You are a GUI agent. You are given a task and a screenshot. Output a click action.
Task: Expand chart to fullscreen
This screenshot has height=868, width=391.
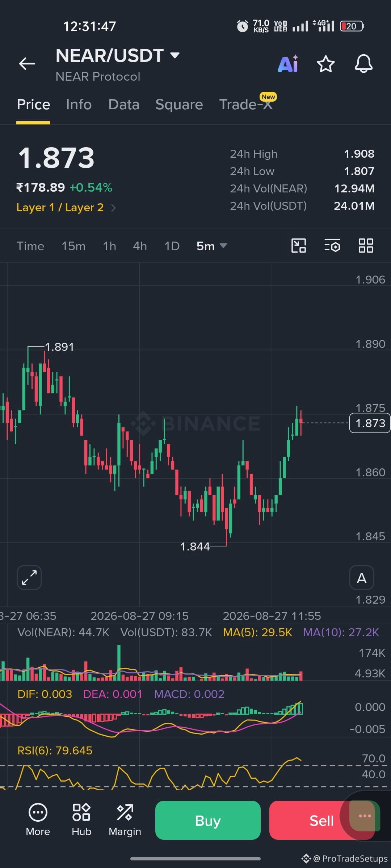coord(29,578)
